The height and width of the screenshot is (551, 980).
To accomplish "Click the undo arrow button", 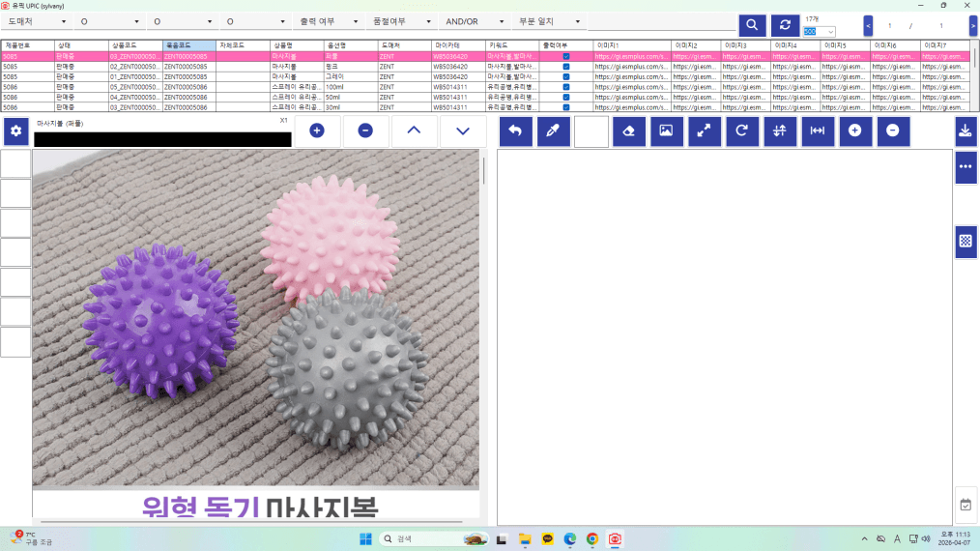I will (x=514, y=131).
